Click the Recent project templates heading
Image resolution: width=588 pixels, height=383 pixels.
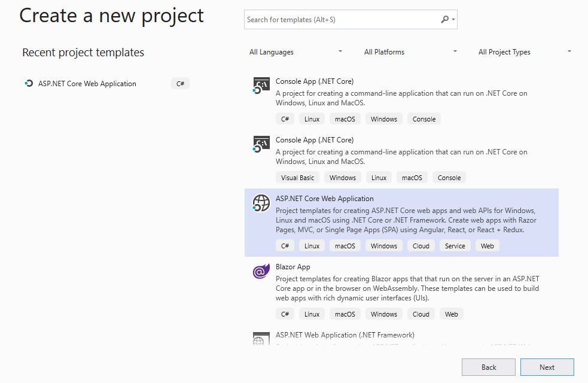[x=83, y=52]
